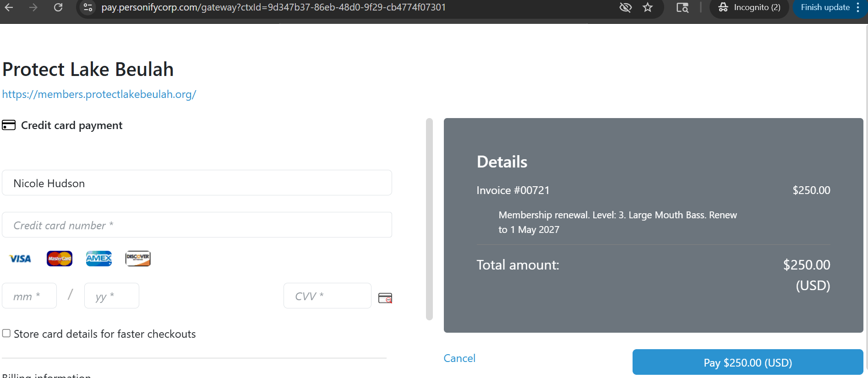Click the Details heading
868x378 pixels.
point(502,162)
